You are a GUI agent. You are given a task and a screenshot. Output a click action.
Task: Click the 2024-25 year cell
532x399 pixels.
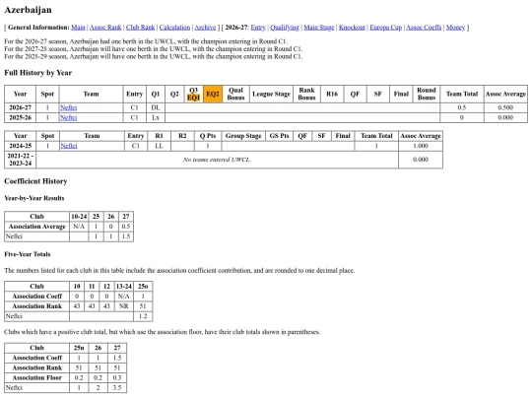(21, 146)
